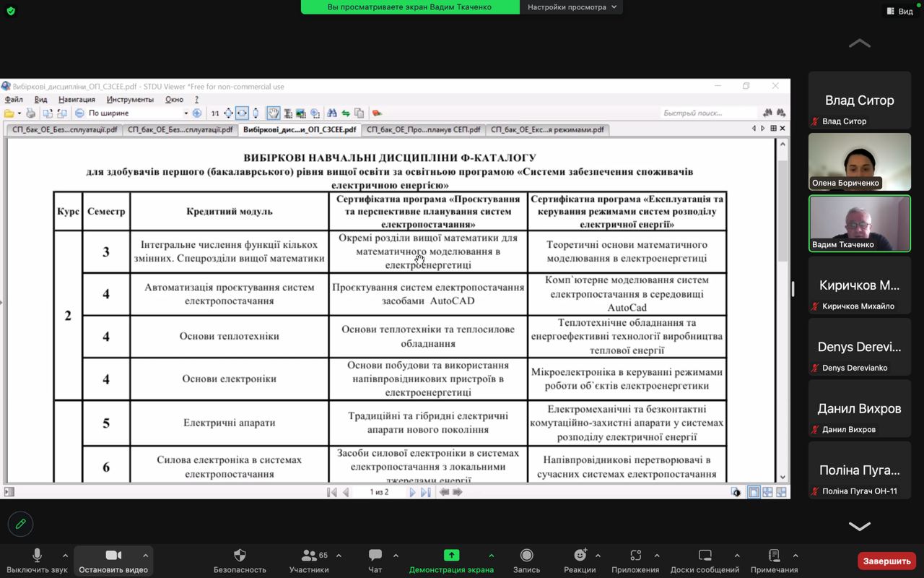Screen dimensions: 924x578
Task: Open Безопасность security shield
Action: (240, 561)
